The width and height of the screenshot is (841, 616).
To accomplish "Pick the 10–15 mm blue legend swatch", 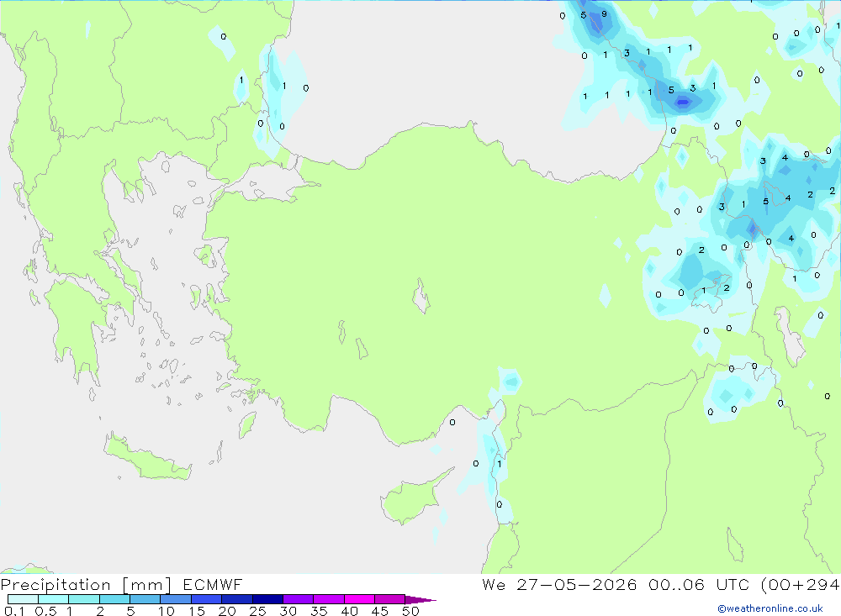I will (176, 599).
